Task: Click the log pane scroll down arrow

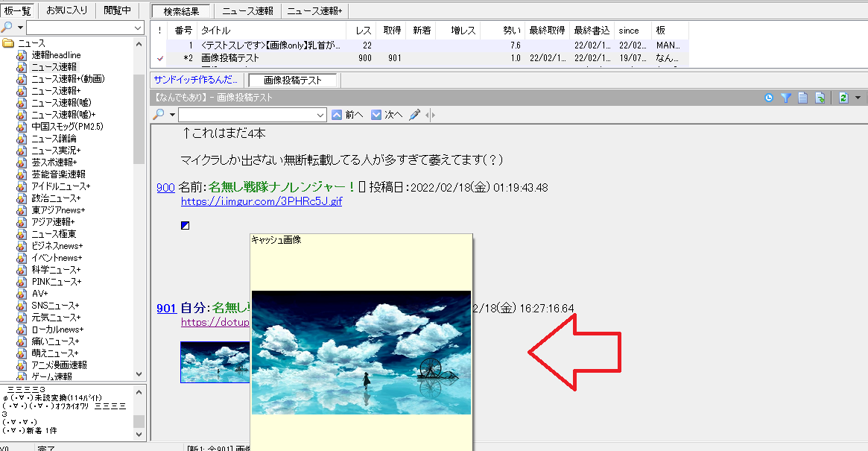Action: [x=139, y=435]
